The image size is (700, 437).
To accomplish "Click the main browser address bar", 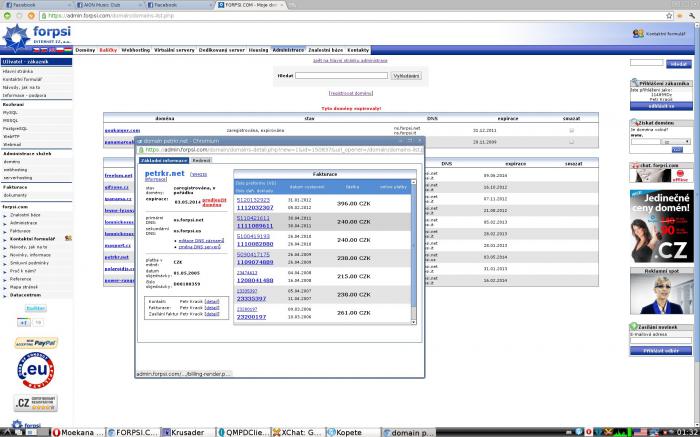I will 353,16.
